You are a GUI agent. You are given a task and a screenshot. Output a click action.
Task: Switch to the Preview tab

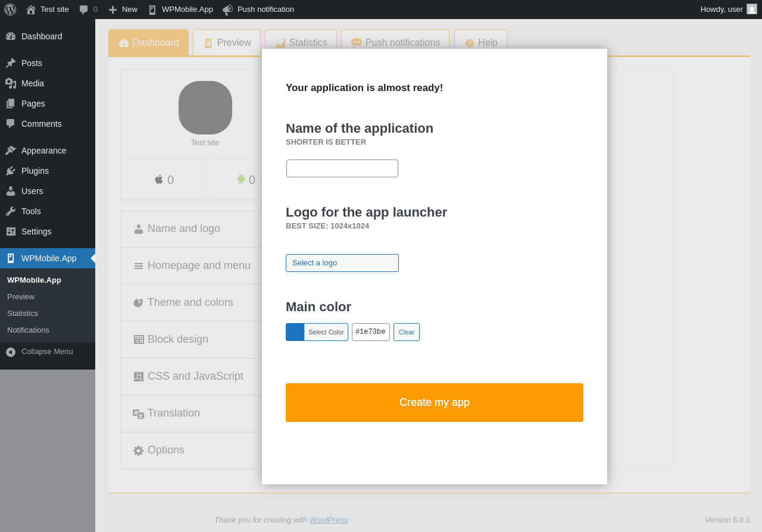pos(227,43)
